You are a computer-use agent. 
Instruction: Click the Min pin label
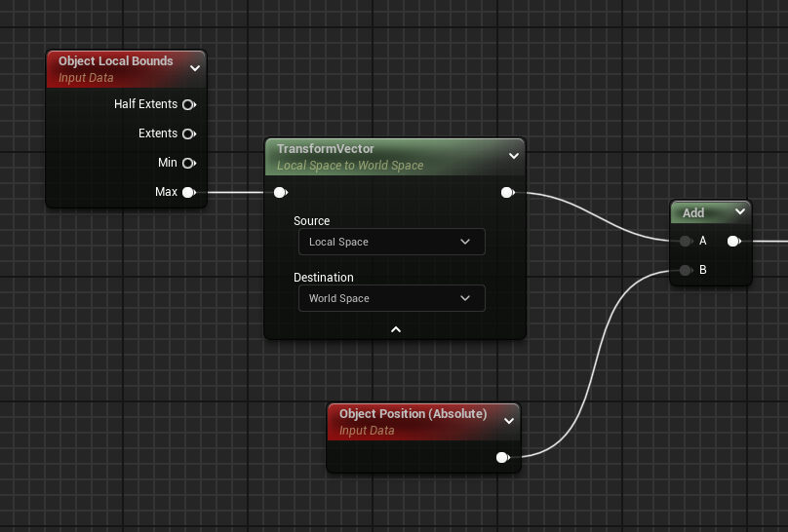168,163
